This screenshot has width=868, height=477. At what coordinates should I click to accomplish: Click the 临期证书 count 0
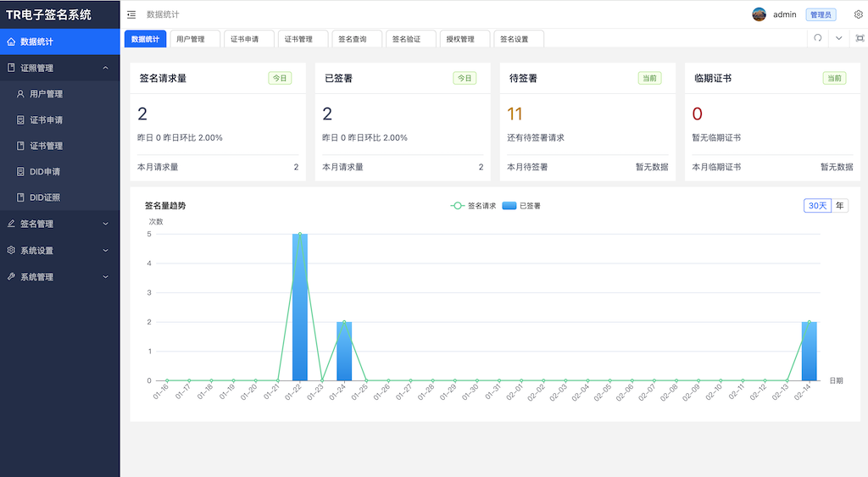[x=698, y=114]
